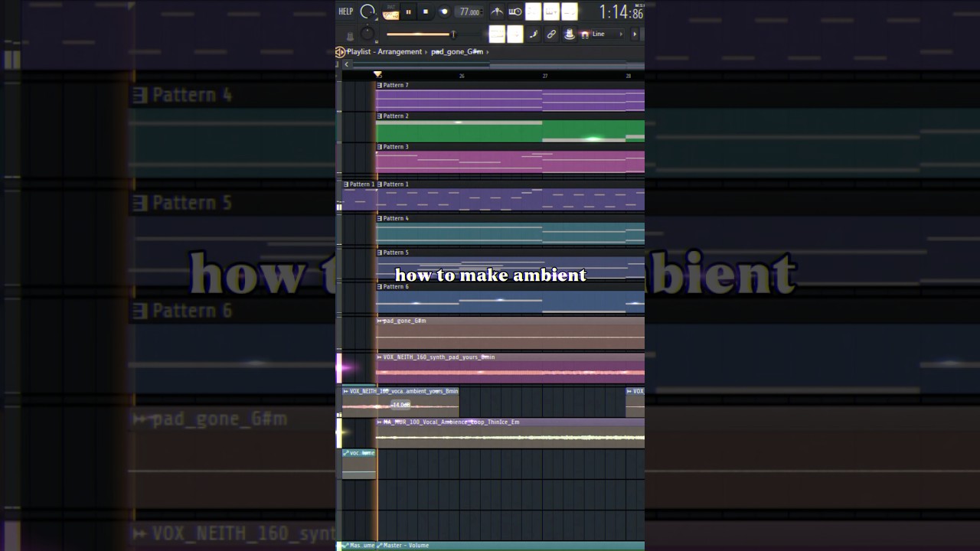
Task: Select the voc..ume automation clip
Action: click(359, 464)
